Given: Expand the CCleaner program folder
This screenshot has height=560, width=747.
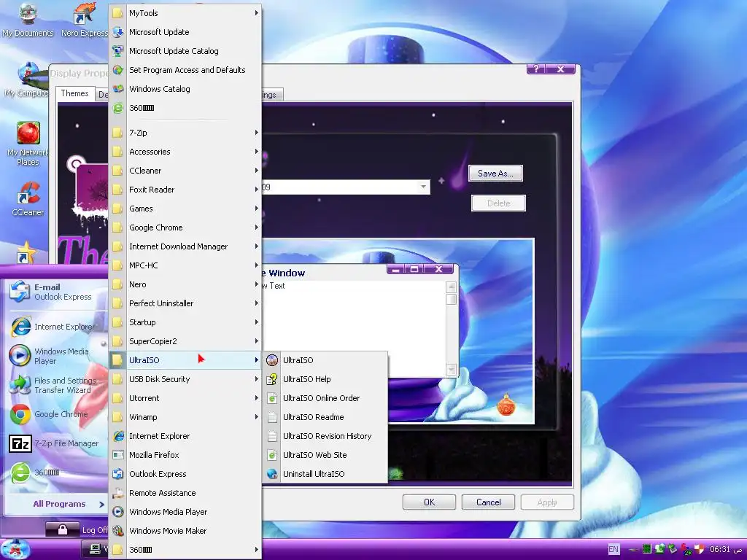Looking at the screenshot, I should [x=185, y=171].
